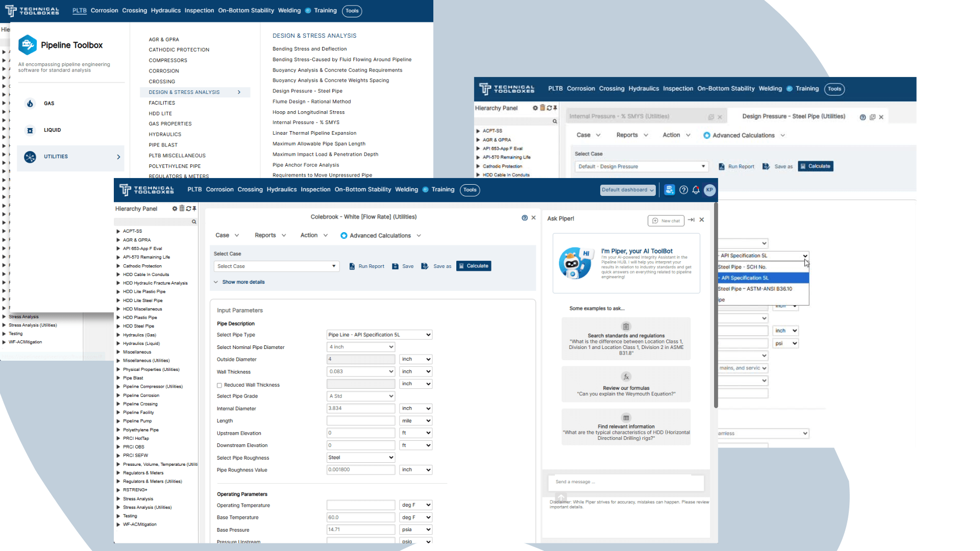The height and width of the screenshot is (551, 980).
Task: Clear the Hierarchy Panel with the trash icon
Action: (182, 208)
